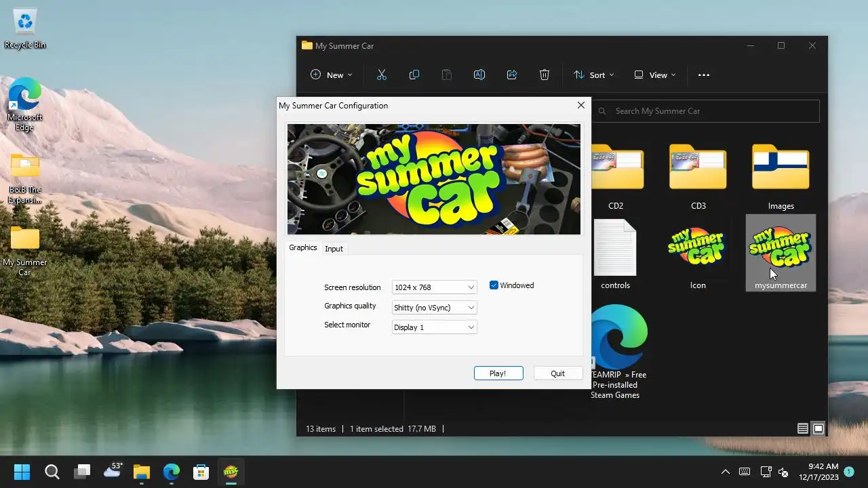Viewport: 868px width, 488px height.
Task: Expand the New menu in Explorer
Action: coord(332,75)
